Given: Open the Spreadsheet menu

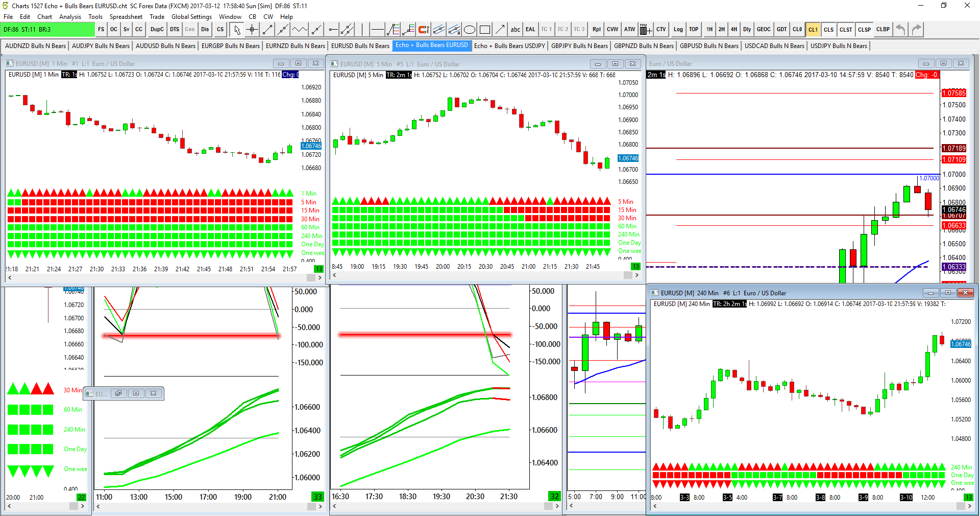Looking at the screenshot, I should tap(126, 17).
